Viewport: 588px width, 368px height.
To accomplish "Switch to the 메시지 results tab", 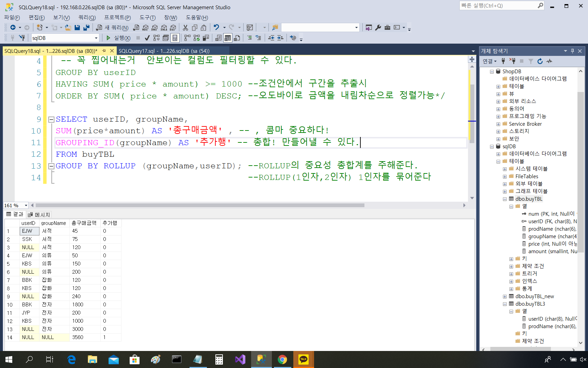I will [x=39, y=215].
